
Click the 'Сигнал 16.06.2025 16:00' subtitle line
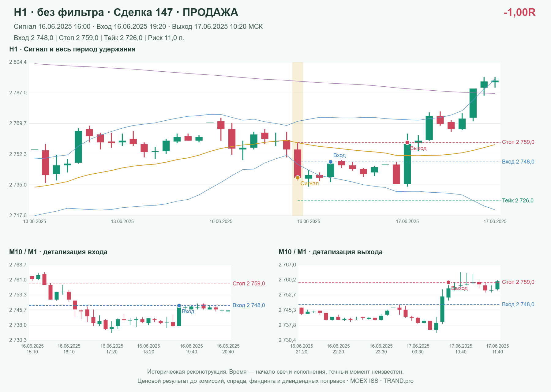point(138,27)
